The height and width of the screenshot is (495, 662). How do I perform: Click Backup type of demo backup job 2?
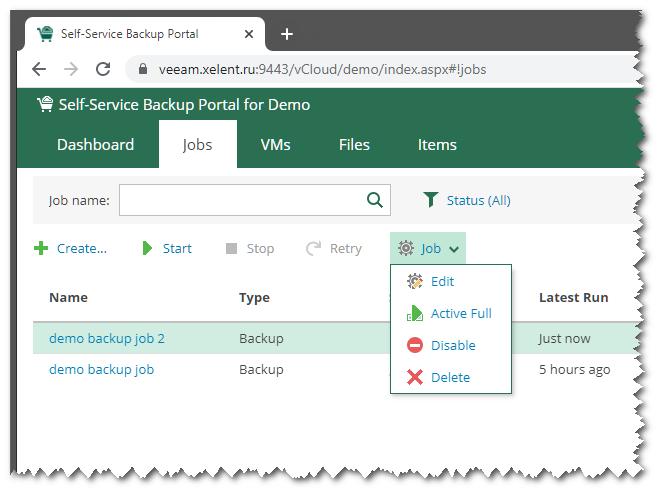[x=261, y=338]
